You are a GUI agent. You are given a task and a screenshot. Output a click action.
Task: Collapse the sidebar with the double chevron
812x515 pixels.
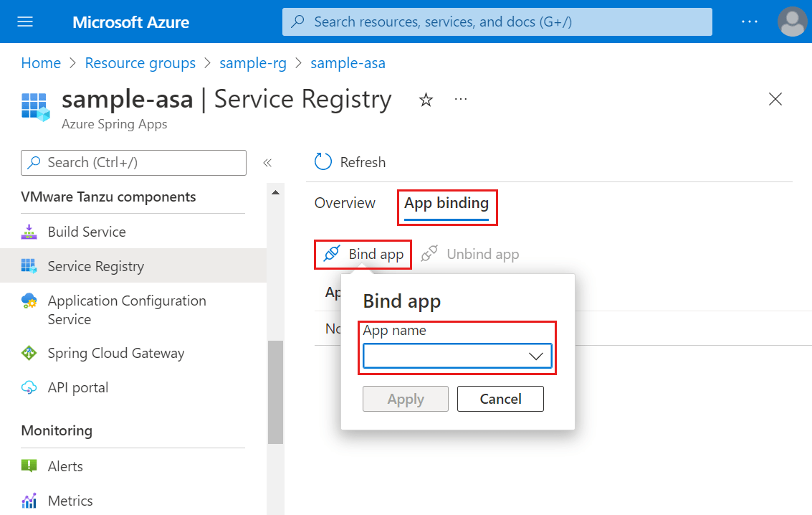tap(267, 162)
